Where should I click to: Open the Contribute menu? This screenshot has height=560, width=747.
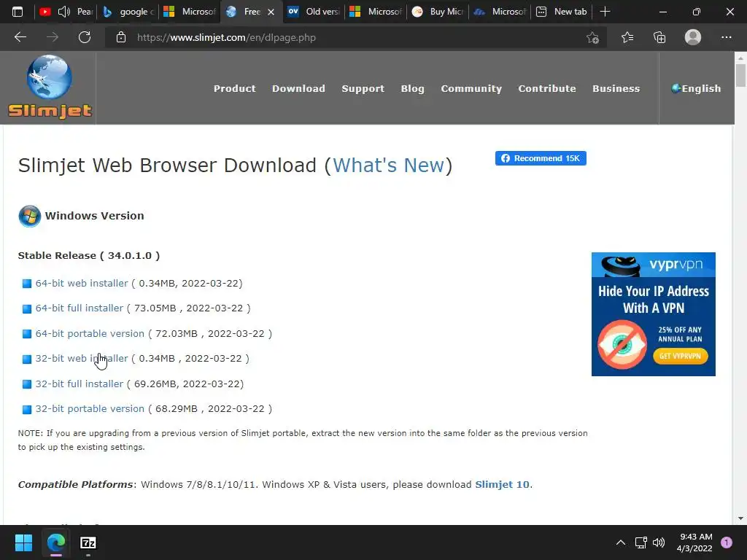pos(547,88)
